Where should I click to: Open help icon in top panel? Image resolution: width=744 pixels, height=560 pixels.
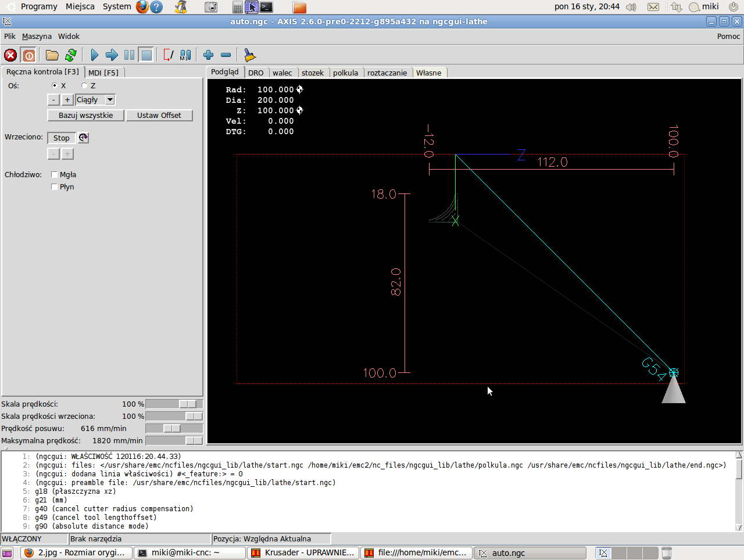coord(156,7)
